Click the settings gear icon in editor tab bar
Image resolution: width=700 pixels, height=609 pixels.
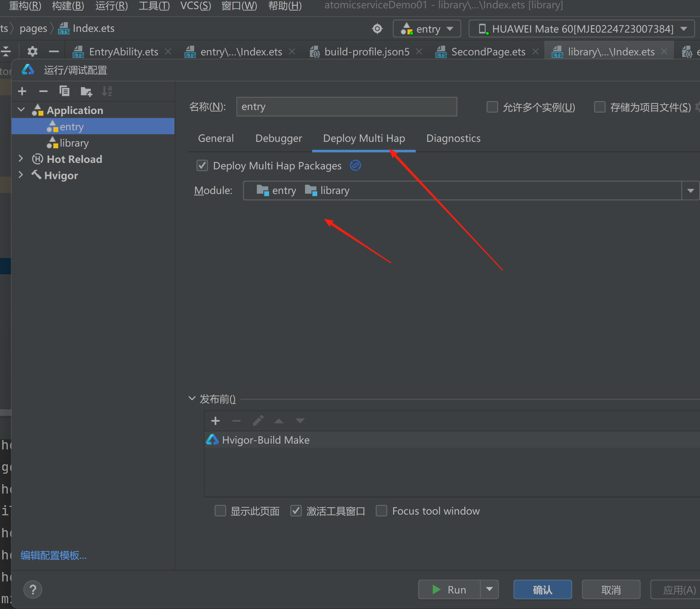[x=33, y=51]
